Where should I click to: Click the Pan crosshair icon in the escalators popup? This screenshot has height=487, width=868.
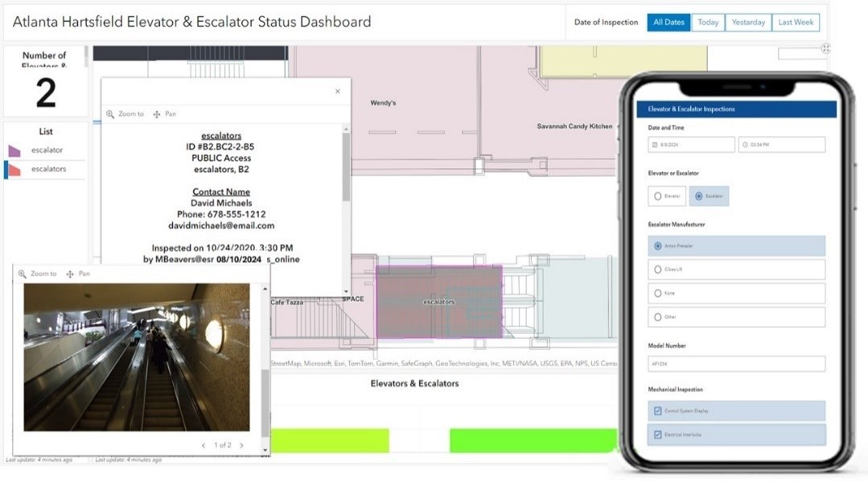tap(158, 113)
